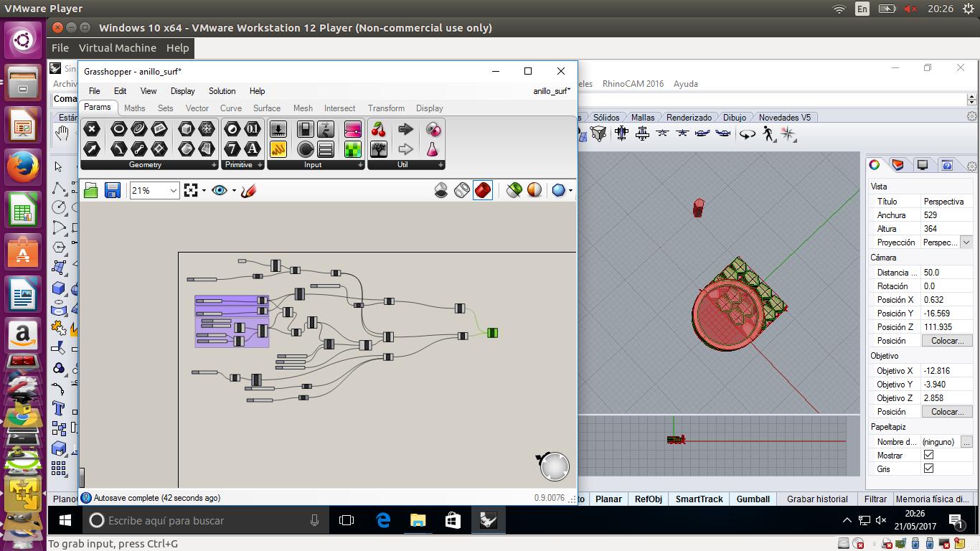
Task: Uncheck the Gris checkbox
Action: tap(928, 468)
